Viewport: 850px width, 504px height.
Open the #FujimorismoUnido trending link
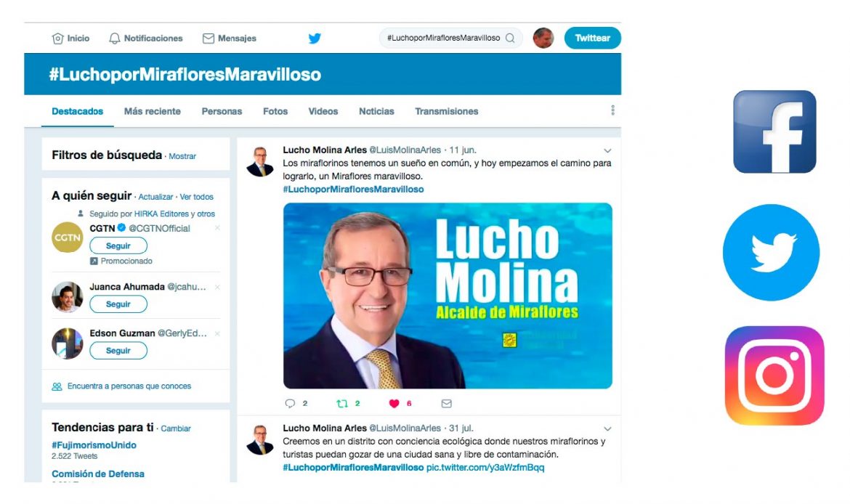coord(94,445)
